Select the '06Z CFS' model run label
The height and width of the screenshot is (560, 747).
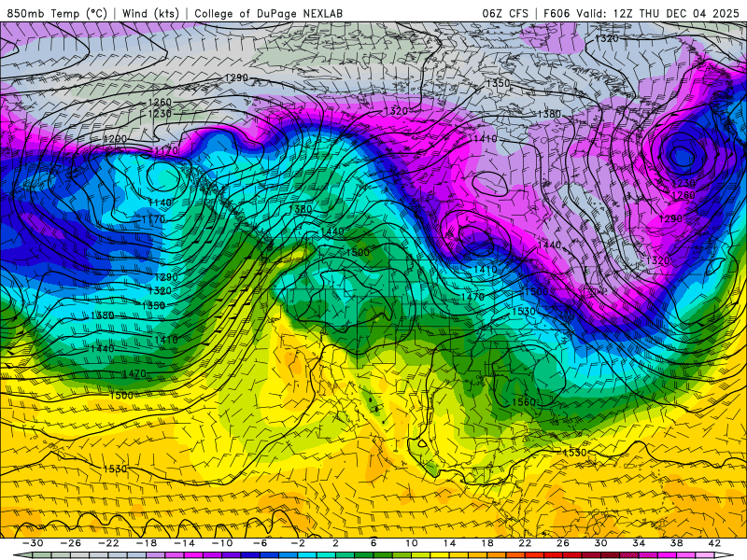coord(505,13)
